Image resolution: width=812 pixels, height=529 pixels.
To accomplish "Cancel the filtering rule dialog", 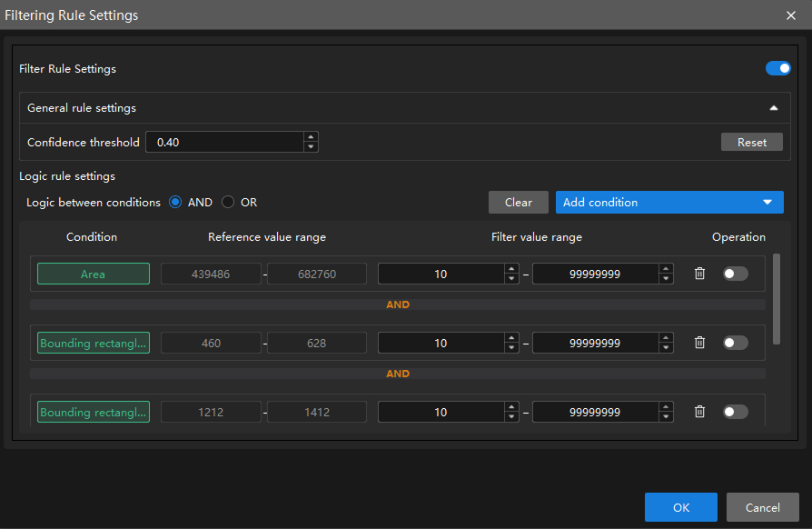I will (x=763, y=507).
